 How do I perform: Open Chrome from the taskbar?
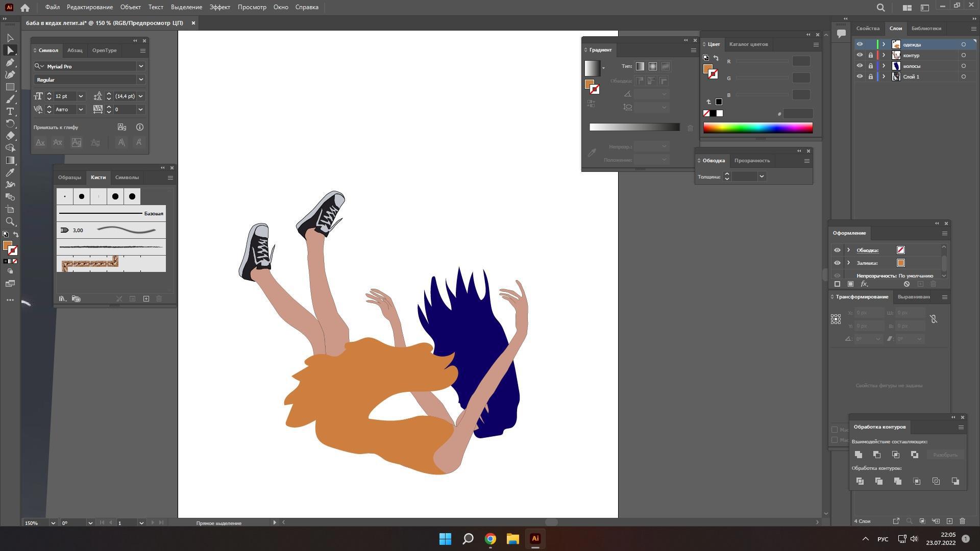coord(490,539)
